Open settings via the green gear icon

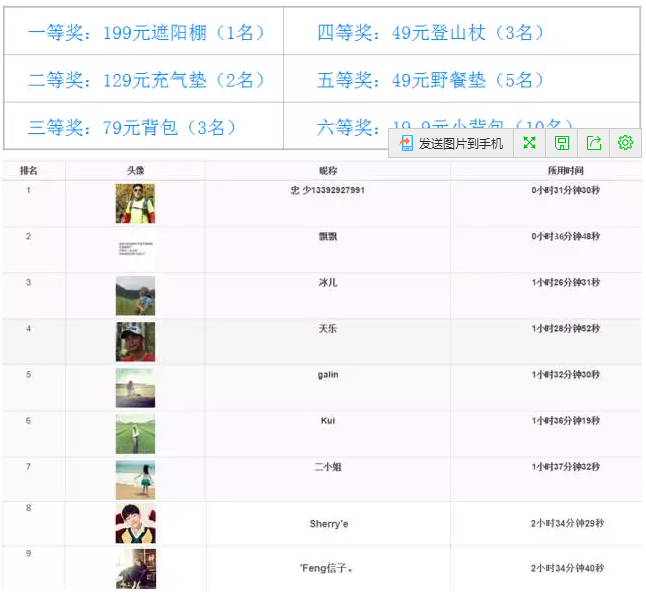point(625,143)
